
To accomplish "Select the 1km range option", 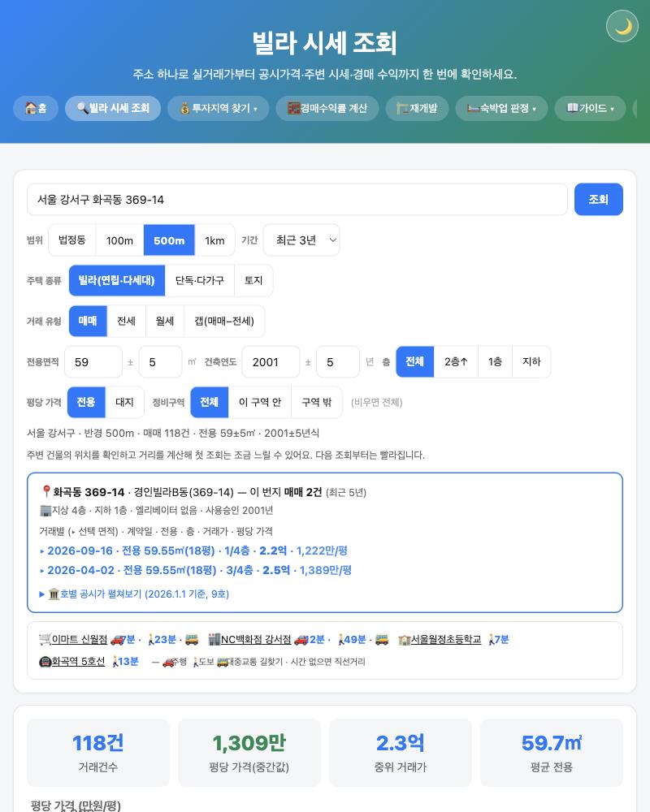I will click(214, 240).
